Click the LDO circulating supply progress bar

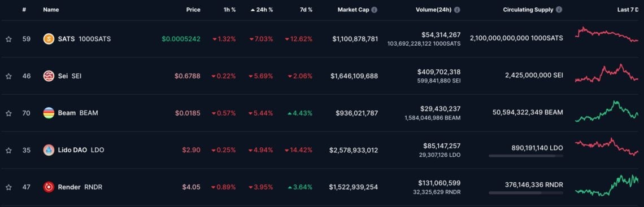pos(526,156)
